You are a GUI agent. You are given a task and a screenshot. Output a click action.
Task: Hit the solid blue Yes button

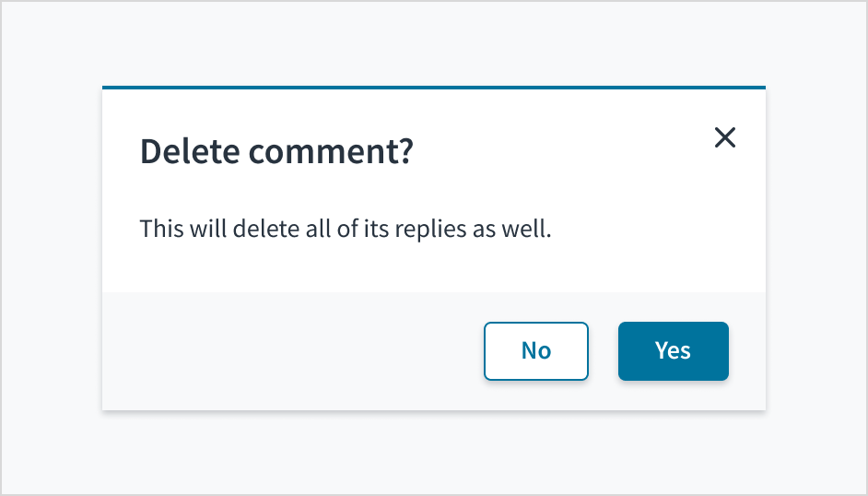(673, 351)
